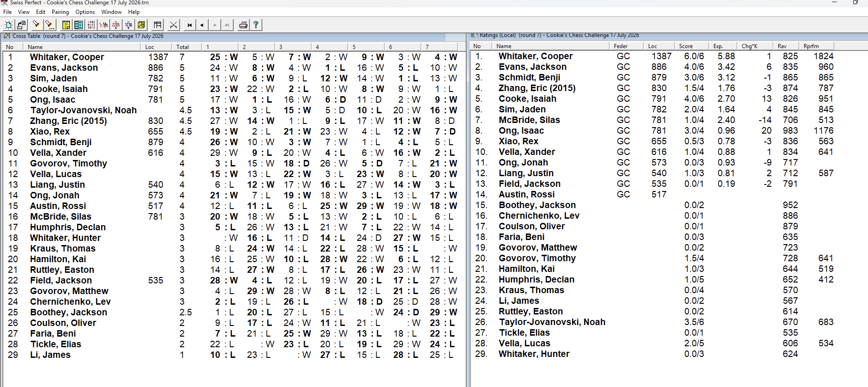The height and width of the screenshot is (387, 868).
Task: Open the File menu
Action: (x=7, y=12)
